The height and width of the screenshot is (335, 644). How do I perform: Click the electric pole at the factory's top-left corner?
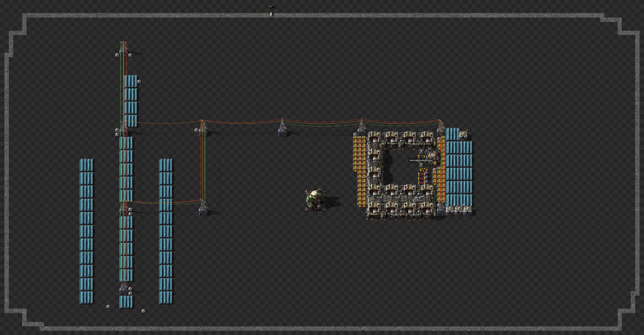(x=361, y=128)
